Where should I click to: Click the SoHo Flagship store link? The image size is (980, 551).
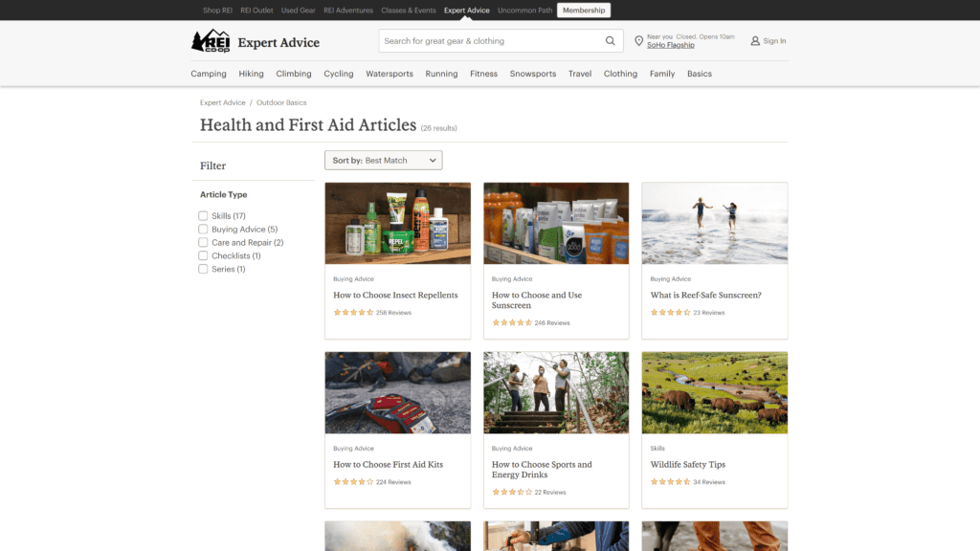pos(671,45)
